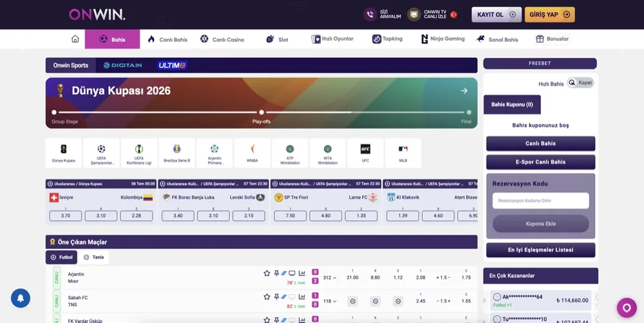Click the GİRİŞ YAP button

tap(549, 14)
